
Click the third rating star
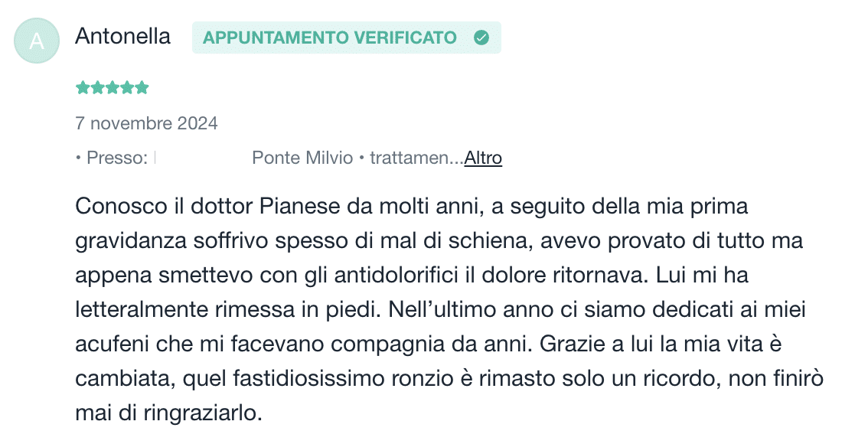point(112,88)
